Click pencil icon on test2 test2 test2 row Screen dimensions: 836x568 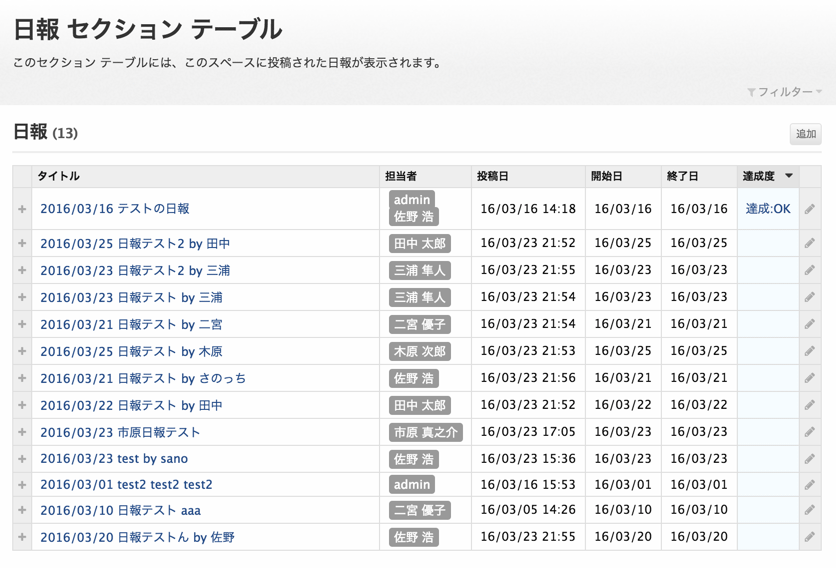pyautogui.click(x=809, y=484)
